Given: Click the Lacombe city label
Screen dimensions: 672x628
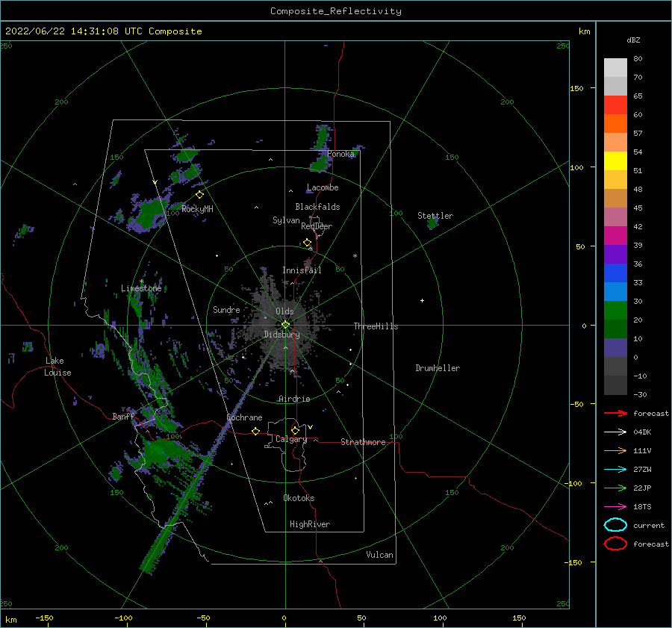Looking at the screenshot, I should pyautogui.click(x=323, y=187).
